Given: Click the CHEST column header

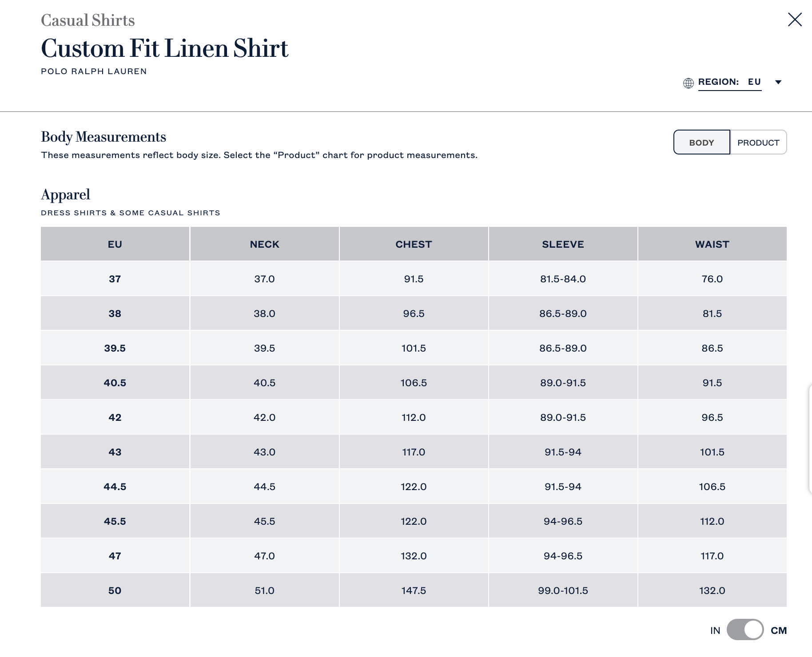Looking at the screenshot, I should tap(414, 244).
